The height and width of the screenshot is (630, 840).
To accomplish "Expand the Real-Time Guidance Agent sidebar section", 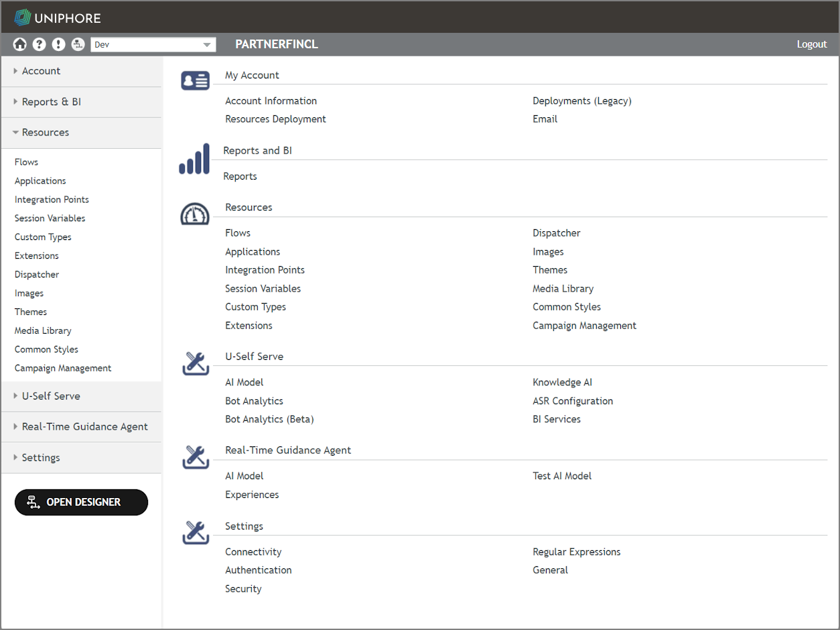I will [x=81, y=427].
